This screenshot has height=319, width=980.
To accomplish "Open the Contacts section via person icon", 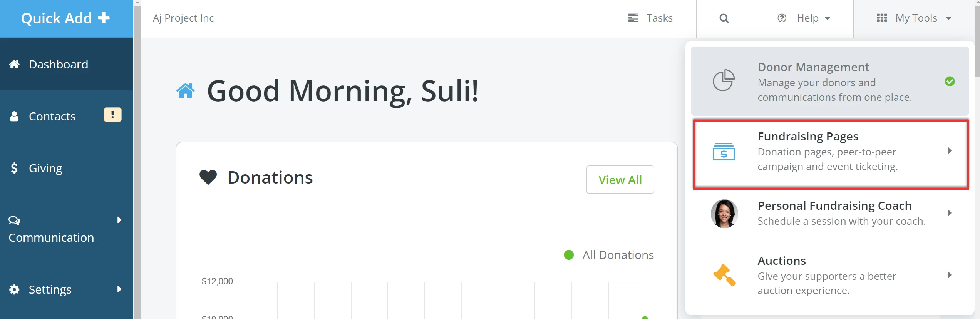I will pyautogui.click(x=15, y=116).
